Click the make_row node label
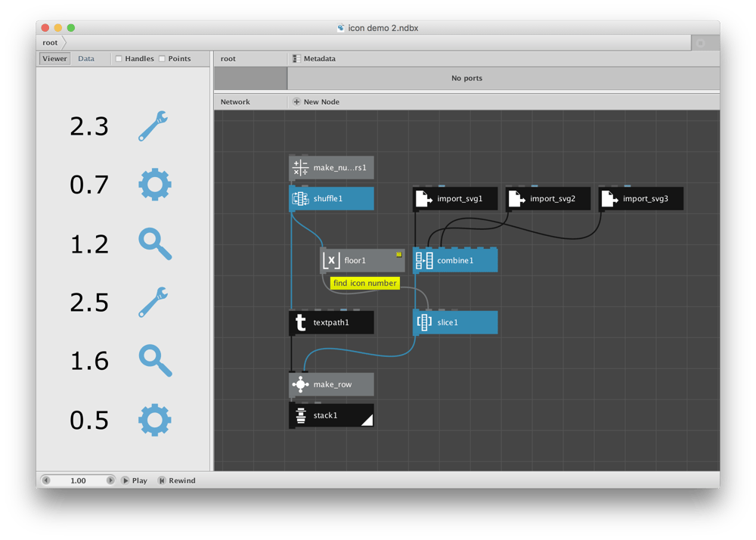Image resolution: width=756 pixels, height=540 pixels. pyautogui.click(x=333, y=385)
